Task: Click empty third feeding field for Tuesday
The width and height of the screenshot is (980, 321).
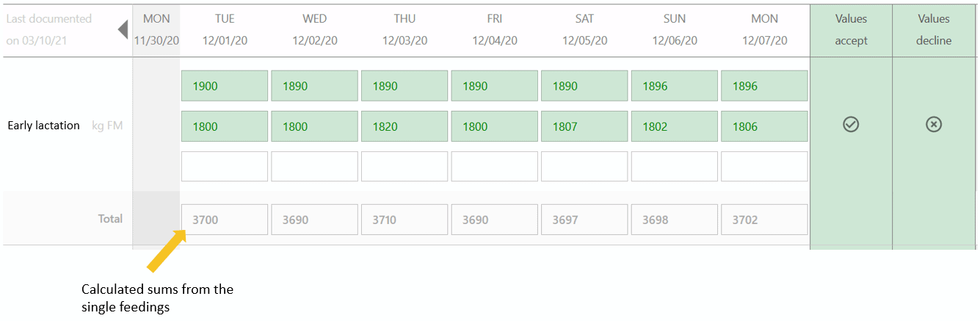Action: pyautogui.click(x=225, y=167)
